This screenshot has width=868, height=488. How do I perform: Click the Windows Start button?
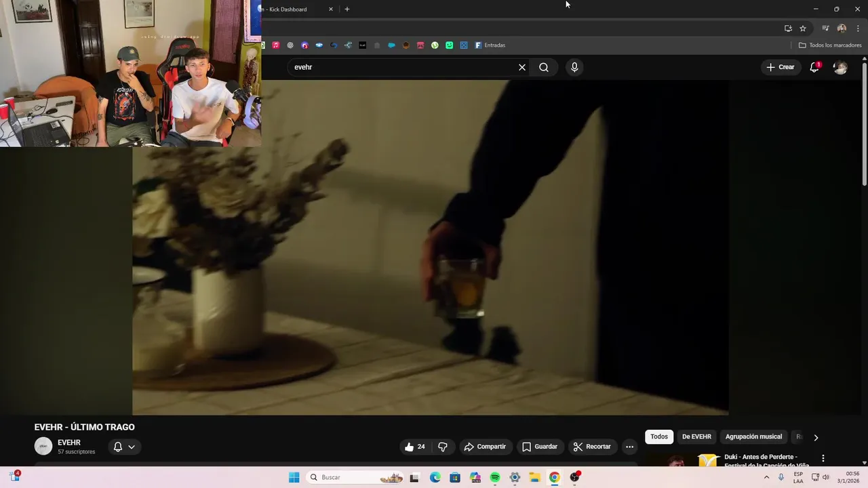(x=294, y=477)
